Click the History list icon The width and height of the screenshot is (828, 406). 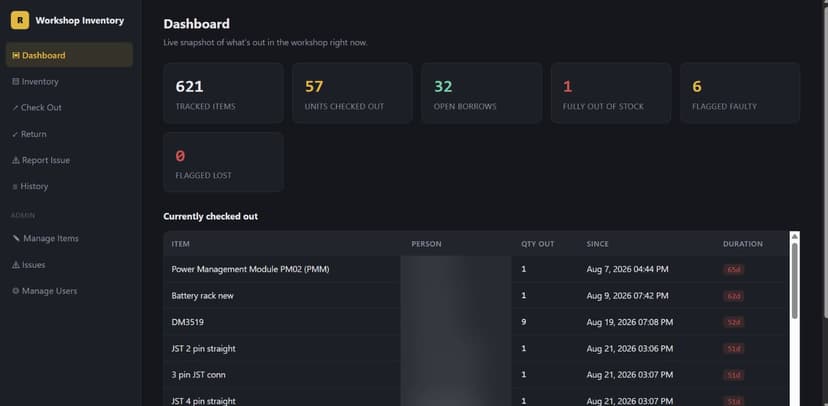point(15,186)
